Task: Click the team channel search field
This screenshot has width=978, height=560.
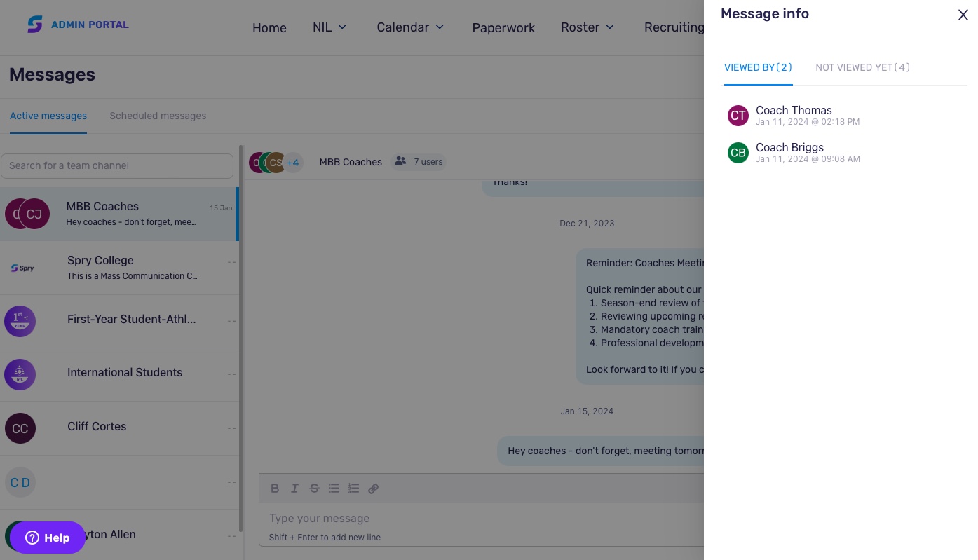Action: [x=116, y=166]
